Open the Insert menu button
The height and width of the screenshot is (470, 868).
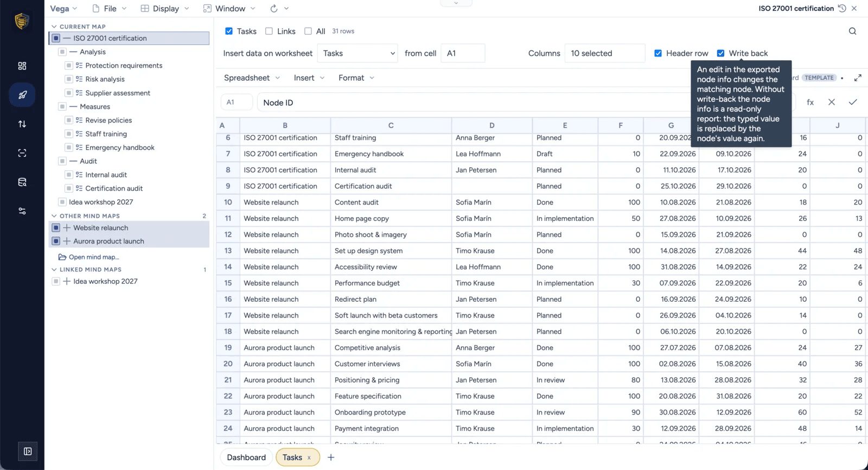tap(309, 78)
